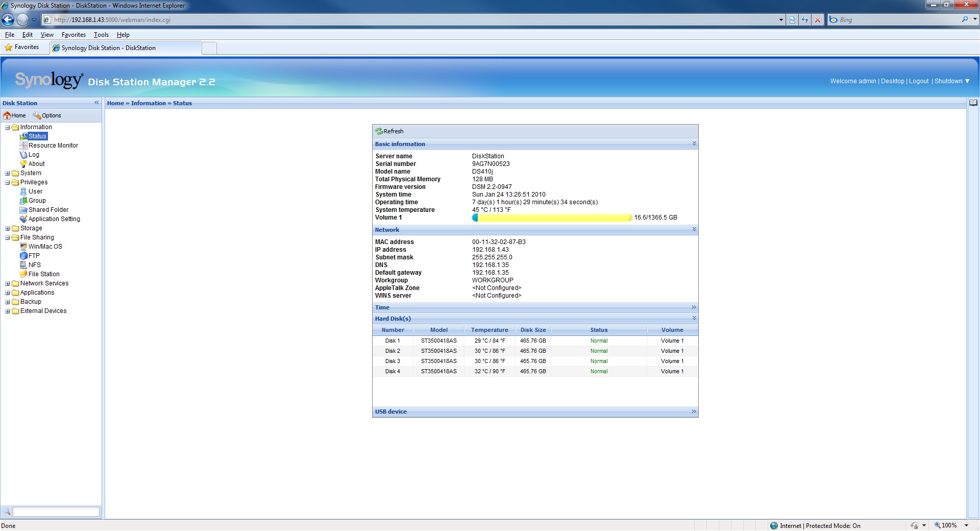This screenshot has width=980, height=531.
Task: Click the Home house icon
Action: (x=7, y=115)
